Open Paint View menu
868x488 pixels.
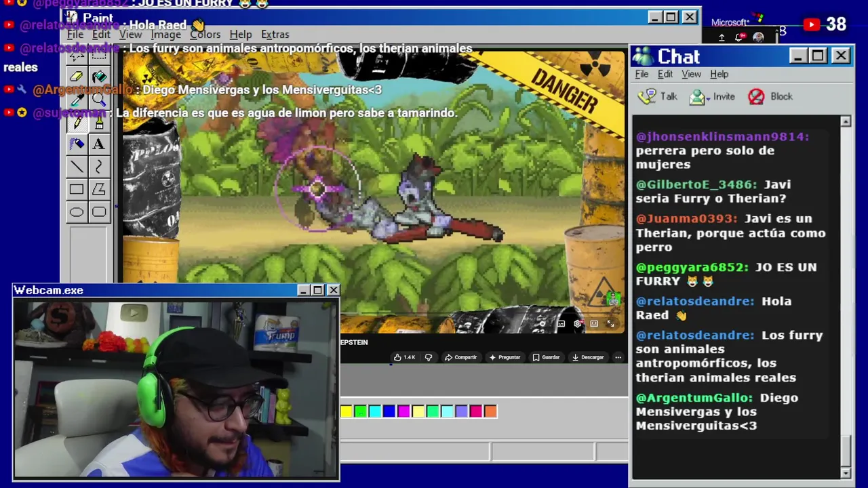click(130, 35)
